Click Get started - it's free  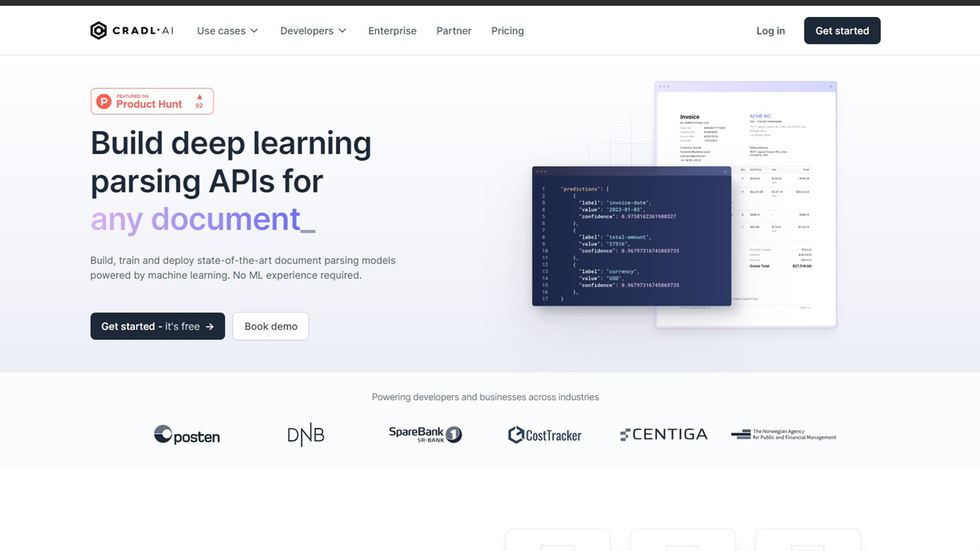click(x=157, y=326)
